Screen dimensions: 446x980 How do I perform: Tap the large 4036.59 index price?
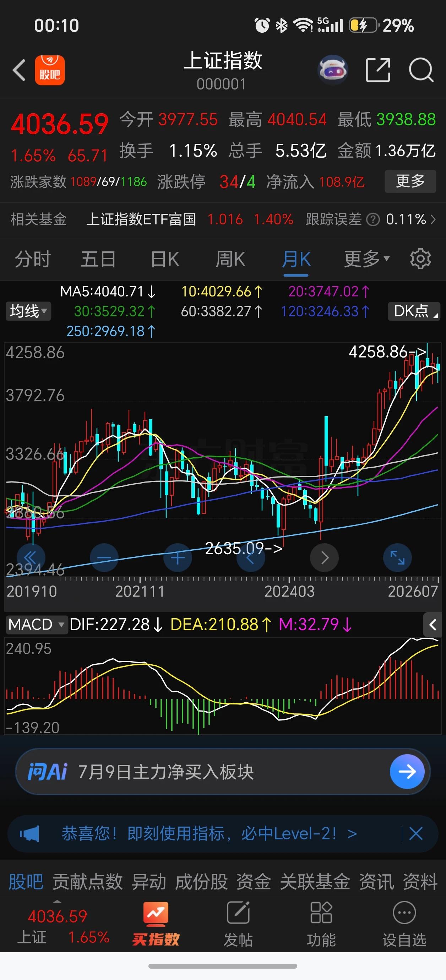click(x=60, y=124)
